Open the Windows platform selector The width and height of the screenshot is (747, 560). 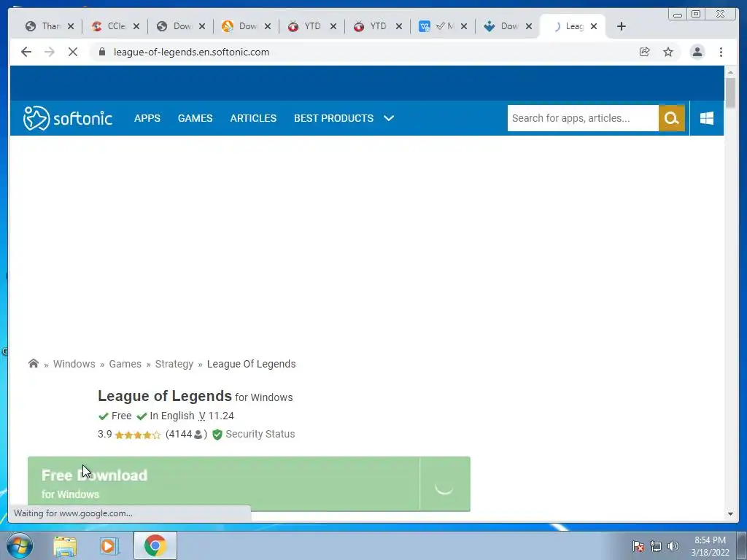tap(707, 118)
